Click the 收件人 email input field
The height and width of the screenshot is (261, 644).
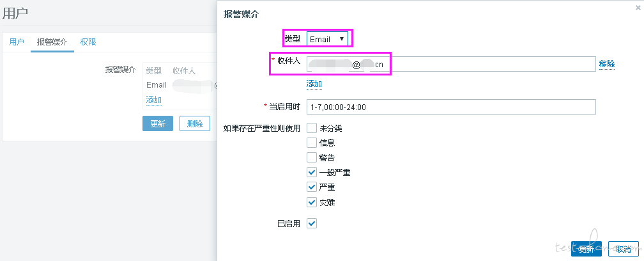[451, 64]
